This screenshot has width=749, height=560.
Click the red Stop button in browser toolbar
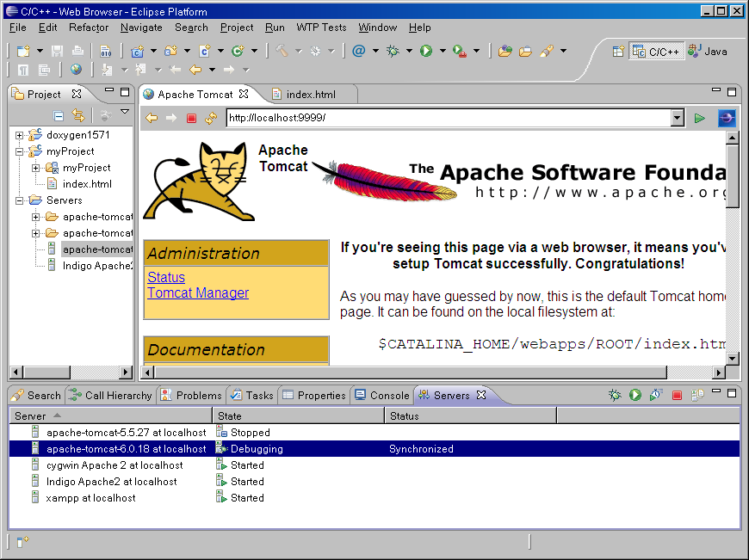point(191,119)
